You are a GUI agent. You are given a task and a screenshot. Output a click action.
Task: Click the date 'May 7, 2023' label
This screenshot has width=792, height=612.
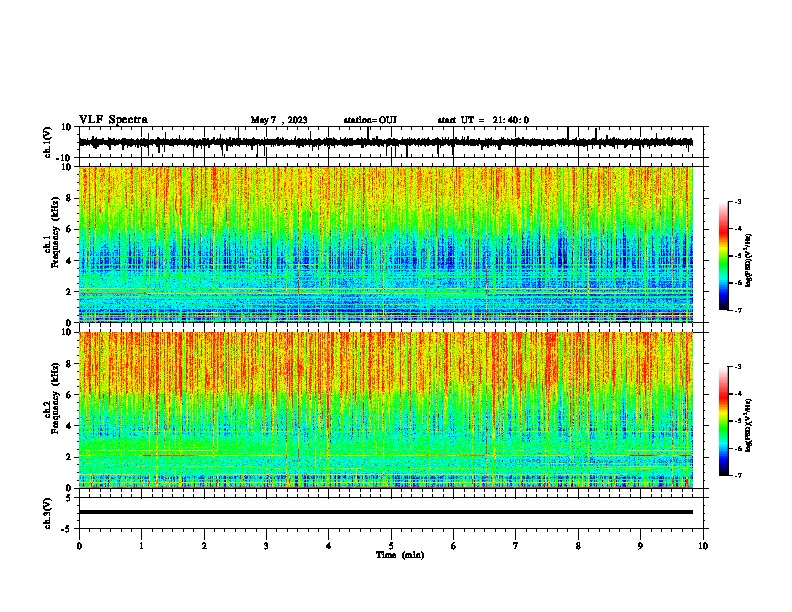[279, 120]
